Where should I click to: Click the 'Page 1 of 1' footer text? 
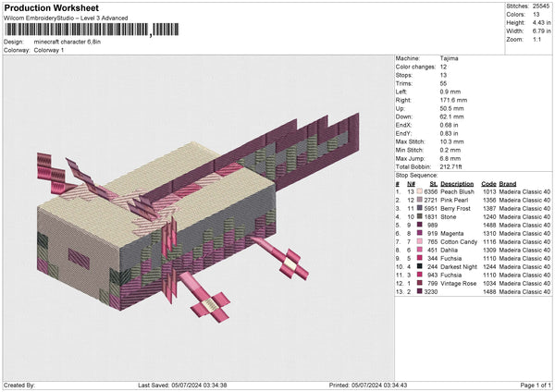click(x=536, y=385)
